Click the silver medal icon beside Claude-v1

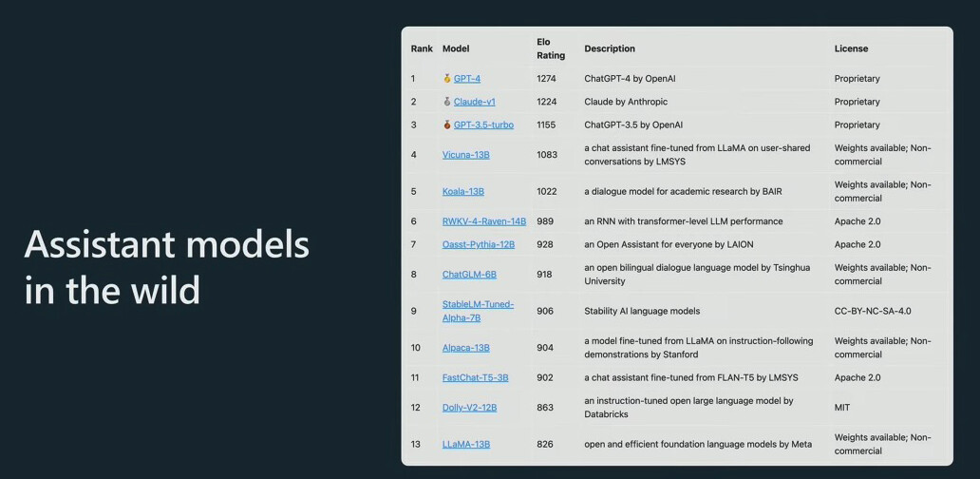coord(447,102)
